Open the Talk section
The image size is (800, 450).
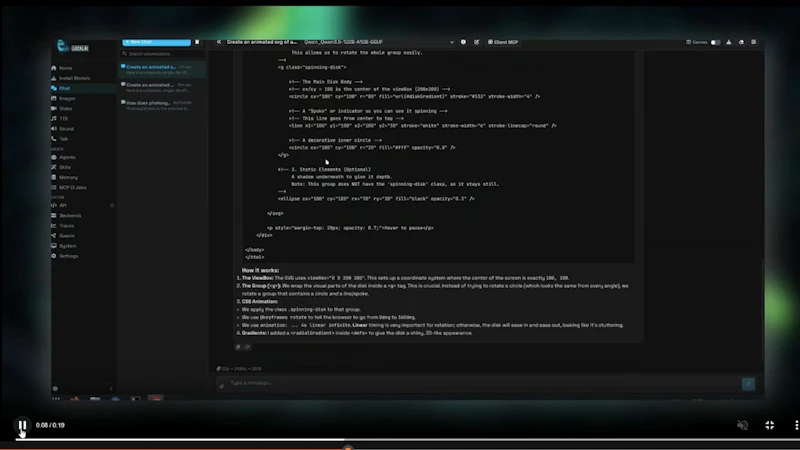[63, 139]
